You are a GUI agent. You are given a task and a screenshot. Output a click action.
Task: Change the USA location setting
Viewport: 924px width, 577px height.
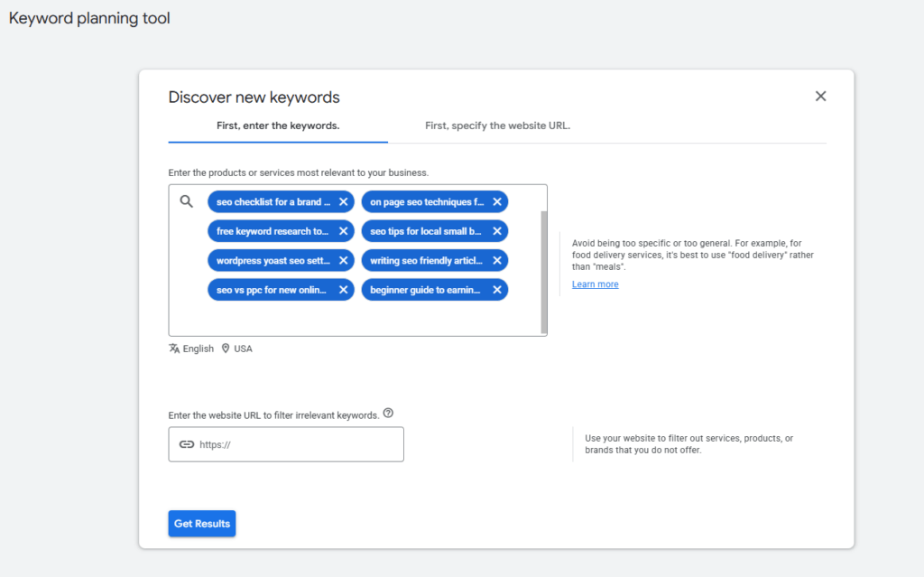[243, 349]
